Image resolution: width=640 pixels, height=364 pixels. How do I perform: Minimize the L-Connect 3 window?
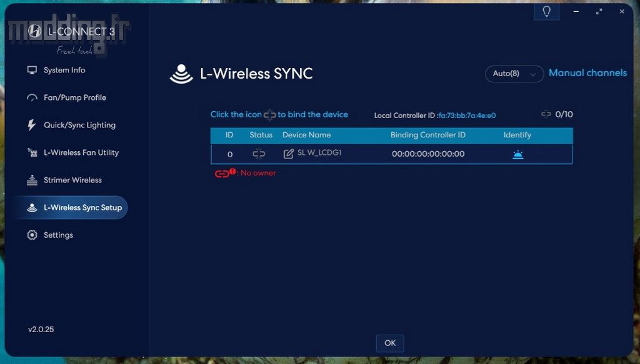pyautogui.click(x=576, y=11)
